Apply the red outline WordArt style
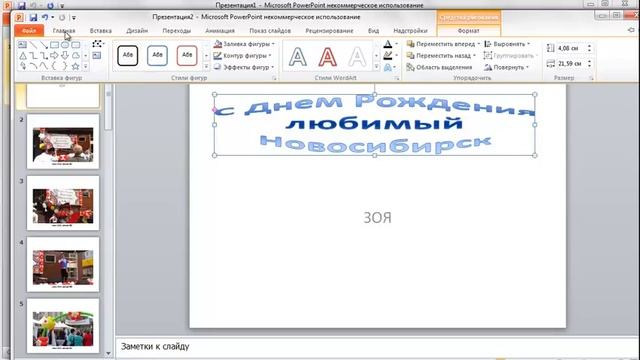The width and height of the screenshot is (640, 360). 328,56
